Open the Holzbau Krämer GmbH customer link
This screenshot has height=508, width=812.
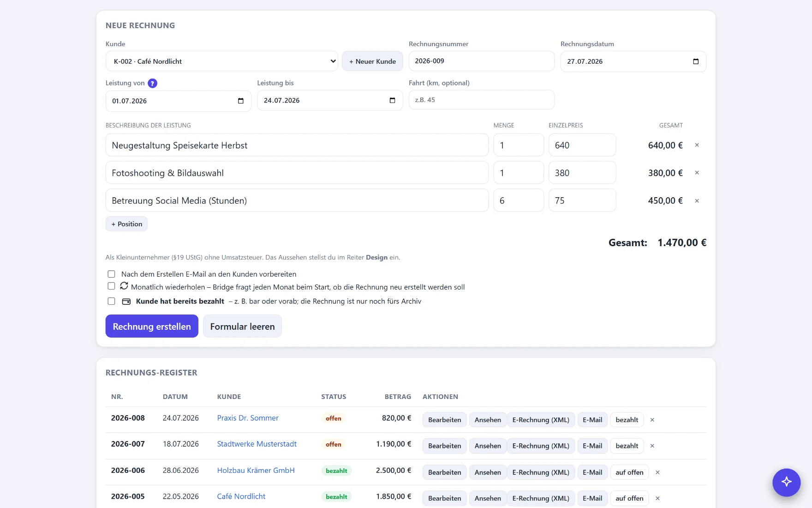coord(256,470)
